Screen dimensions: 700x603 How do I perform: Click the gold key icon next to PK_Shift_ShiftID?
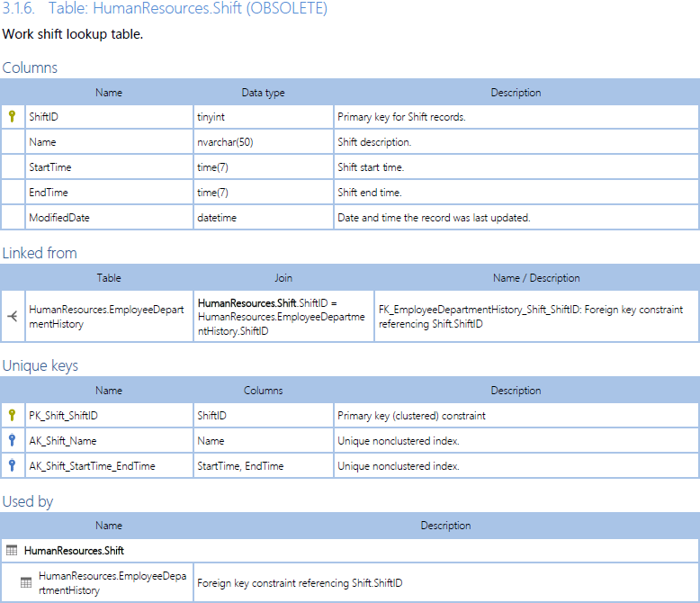point(12,416)
